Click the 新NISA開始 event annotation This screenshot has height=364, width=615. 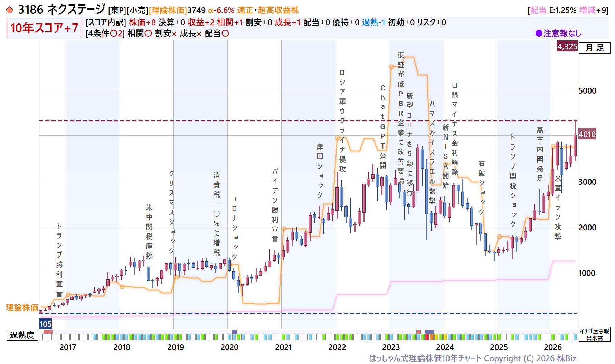[446, 156]
